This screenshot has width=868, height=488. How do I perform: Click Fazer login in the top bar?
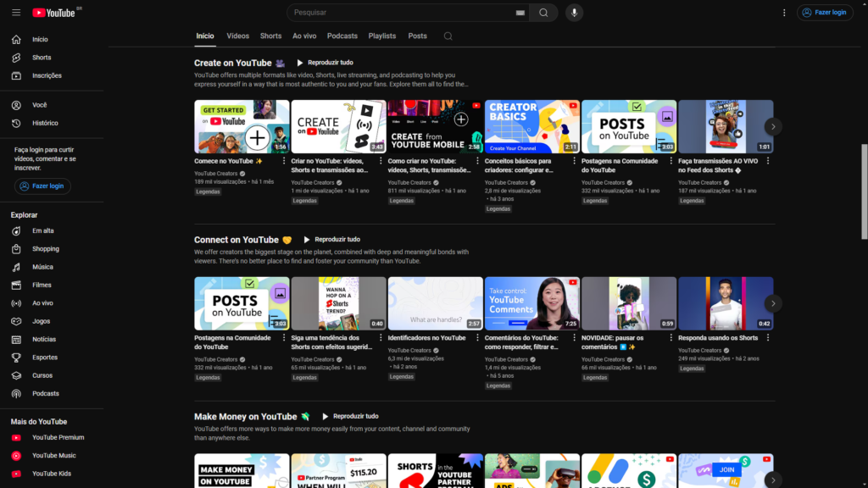pos(825,13)
